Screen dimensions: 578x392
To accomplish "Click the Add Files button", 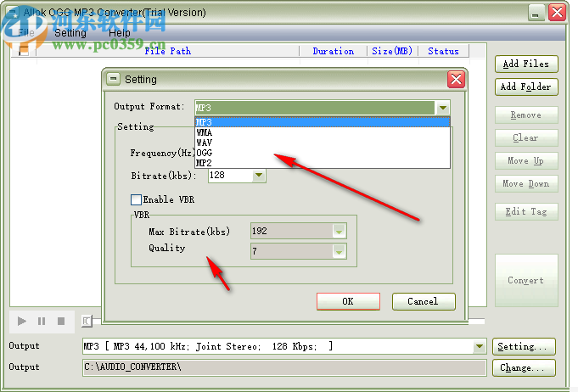I will (x=526, y=64).
